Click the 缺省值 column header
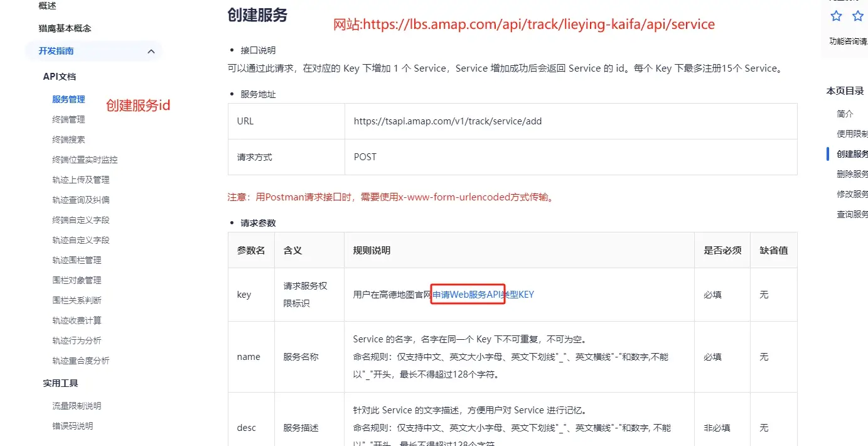Screen dimensions: 868x446 click(x=774, y=250)
